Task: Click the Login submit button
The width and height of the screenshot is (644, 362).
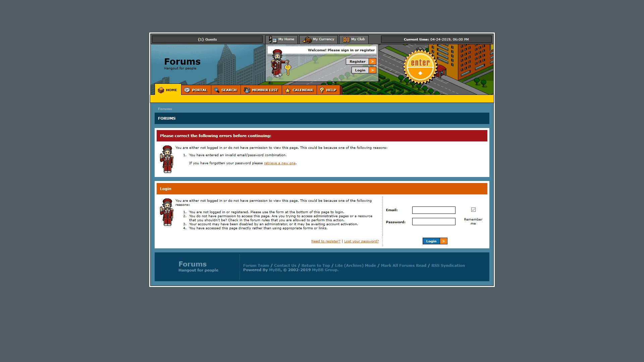Action: click(435, 241)
